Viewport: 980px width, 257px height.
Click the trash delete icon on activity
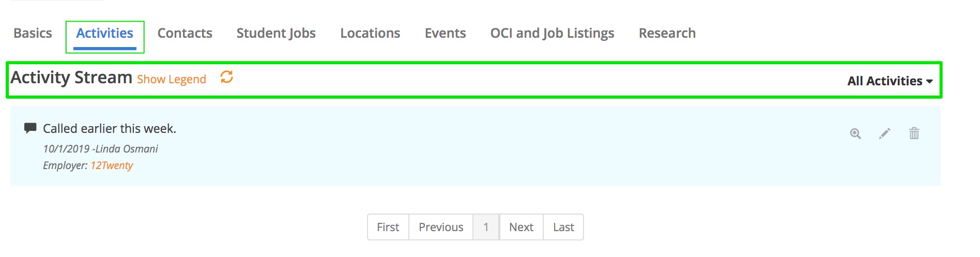tap(914, 134)
